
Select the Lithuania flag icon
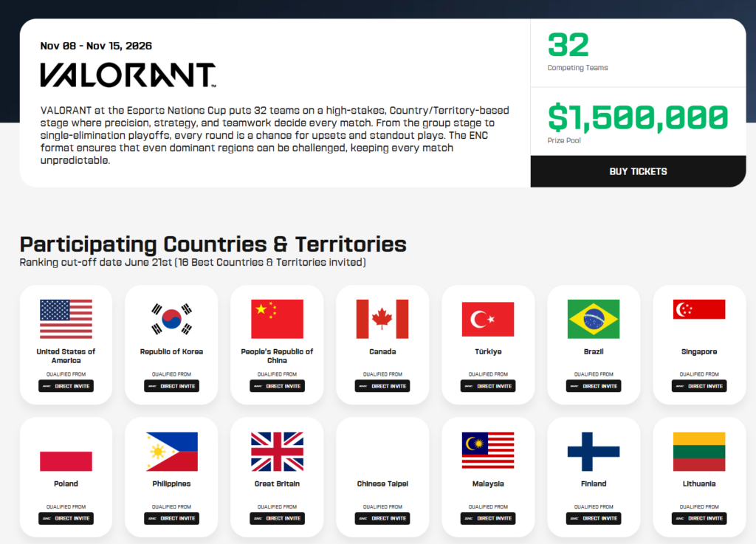(x=699, y=452)
